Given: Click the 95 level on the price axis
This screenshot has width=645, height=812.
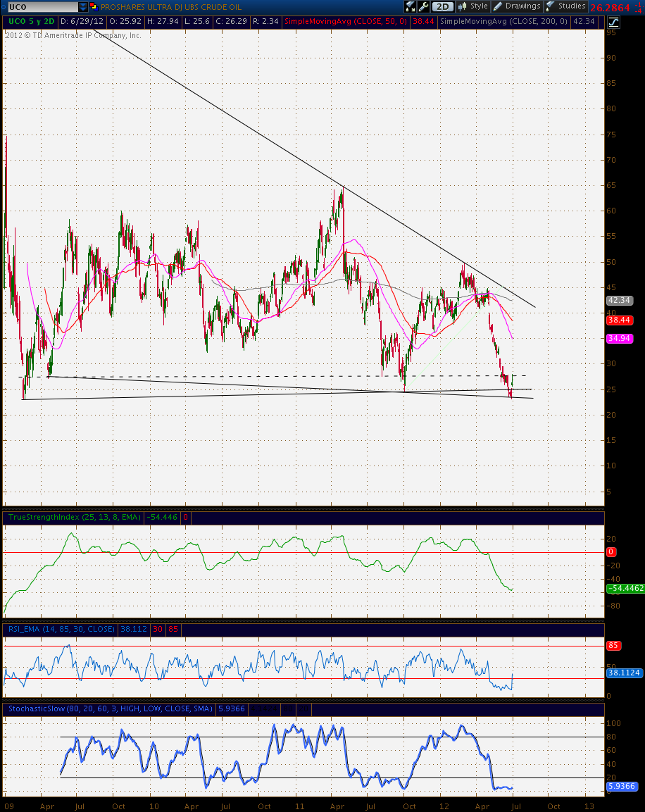Looking at the screenshot, I should coord(611,32).
